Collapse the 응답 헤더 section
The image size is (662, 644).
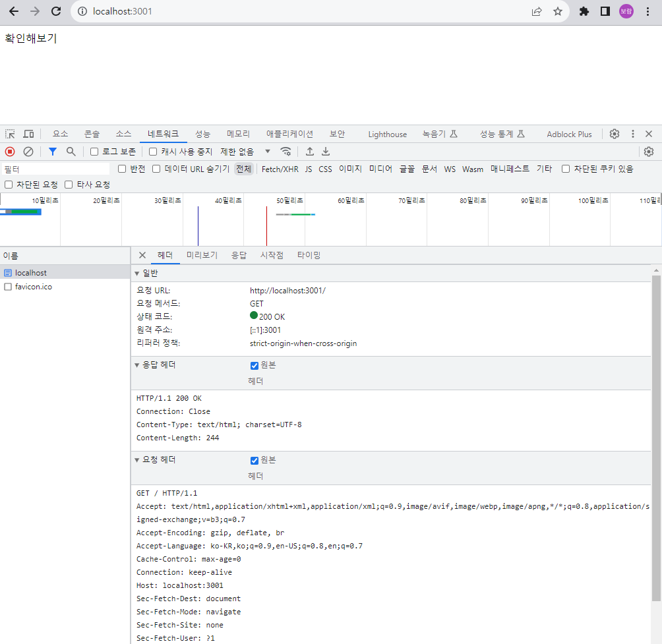(136, 365)
